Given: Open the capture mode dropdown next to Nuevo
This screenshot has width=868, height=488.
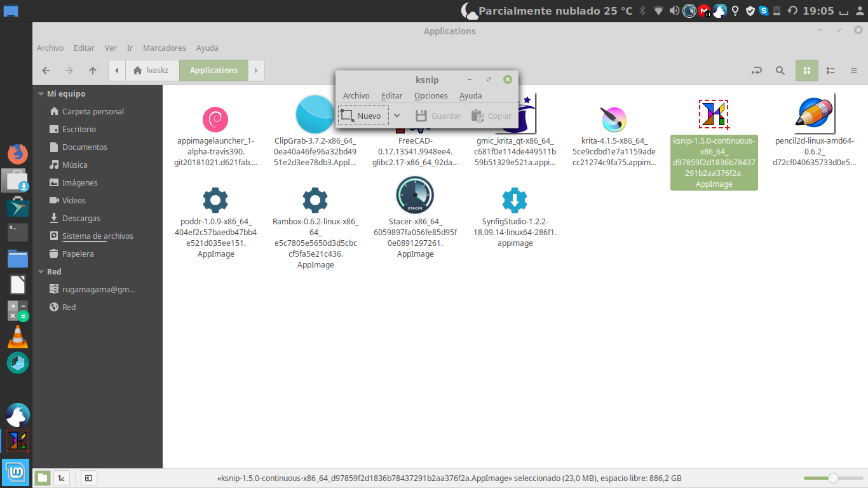Looking at the screenshot, I should point(397,116).
